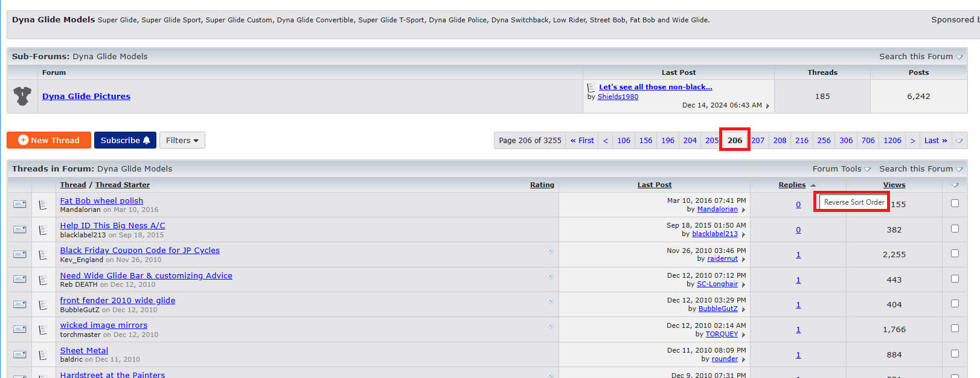Jump to the First page
Screen dimensions: 980x378
coord(582,141)
